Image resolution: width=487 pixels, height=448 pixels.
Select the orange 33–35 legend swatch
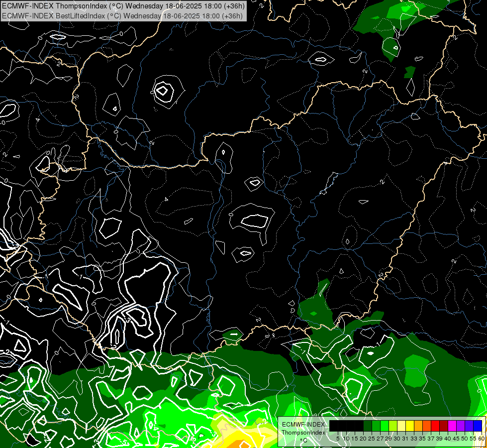pos(418,426)
